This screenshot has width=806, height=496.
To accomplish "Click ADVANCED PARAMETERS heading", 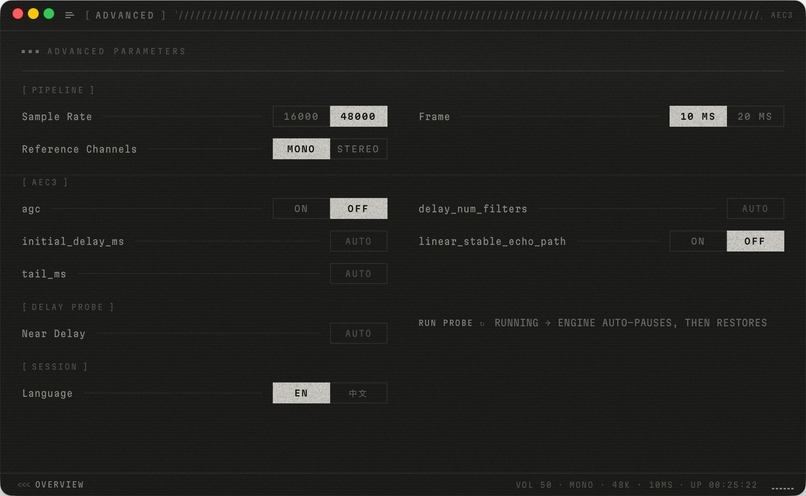I will click(x=116, y=51).
